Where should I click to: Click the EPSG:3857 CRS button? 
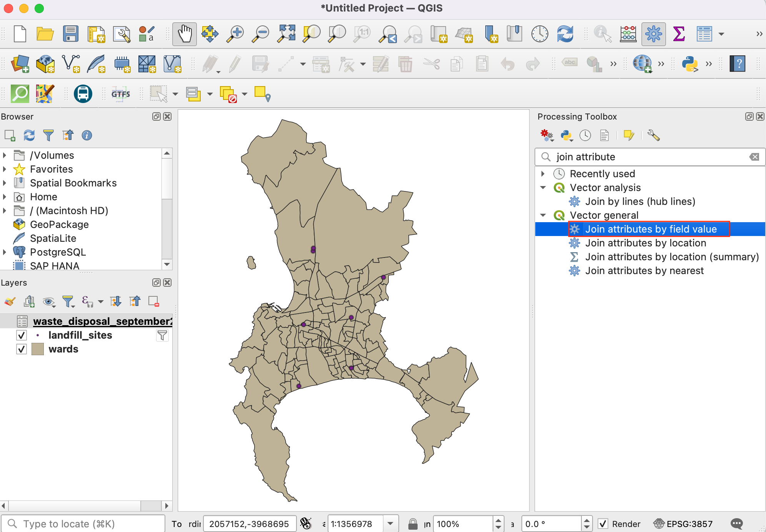[x=683, y=524]
